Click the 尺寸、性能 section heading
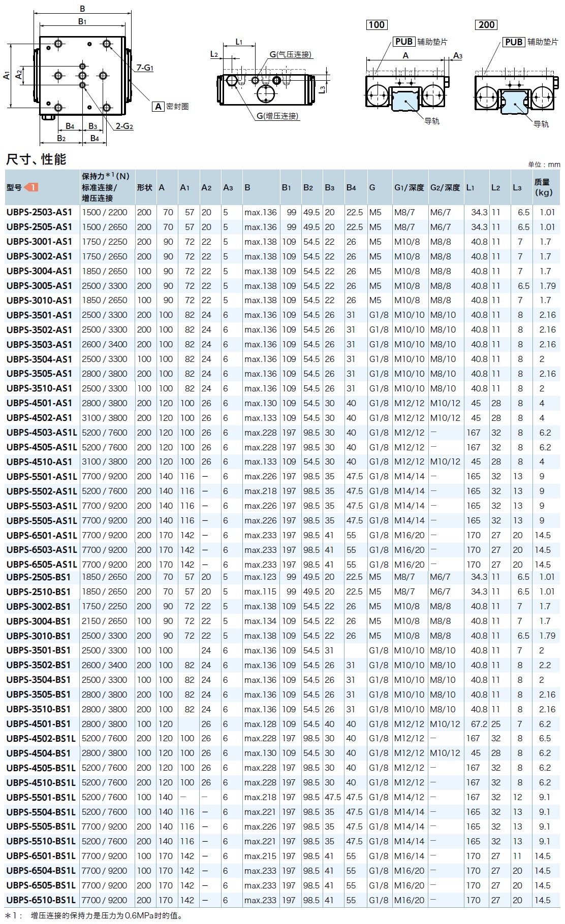Image resolution: width=565 pixels, height=924 pixels. point(36,159)
